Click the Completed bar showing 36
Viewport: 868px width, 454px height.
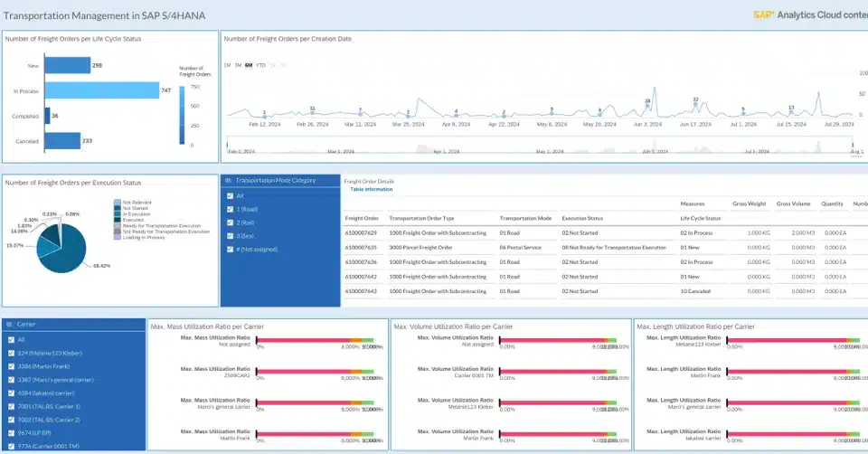coord(48,116)
